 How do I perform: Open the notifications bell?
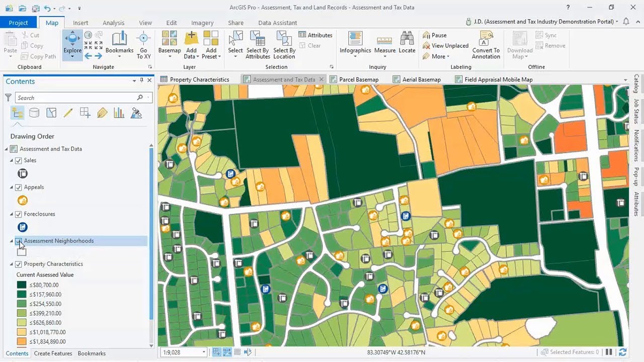click(626, 22)
